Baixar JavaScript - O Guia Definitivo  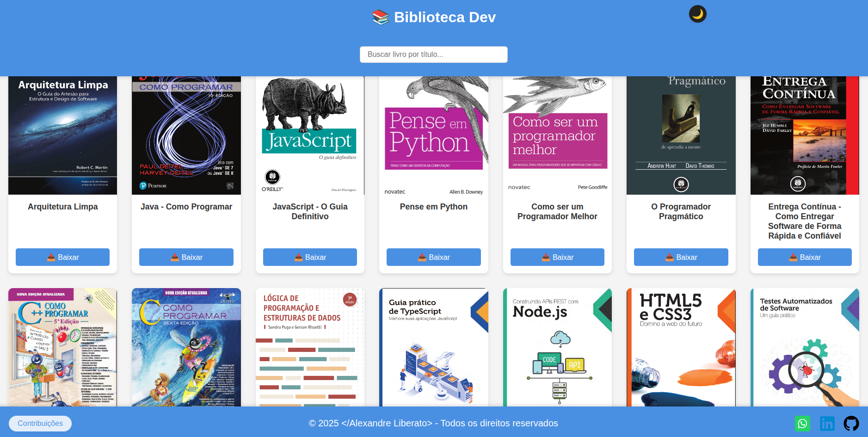pyautogui.click(x=310, y=257)
